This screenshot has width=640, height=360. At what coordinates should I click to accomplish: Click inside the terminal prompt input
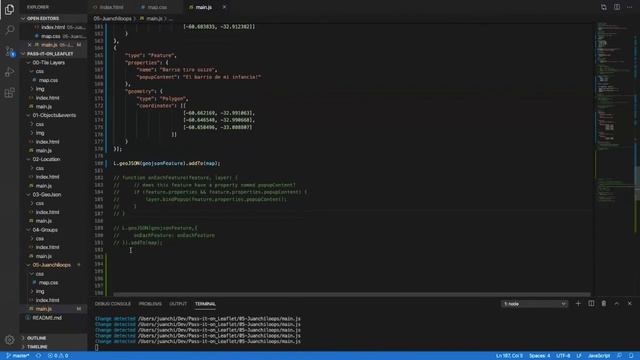click(97, 347)
